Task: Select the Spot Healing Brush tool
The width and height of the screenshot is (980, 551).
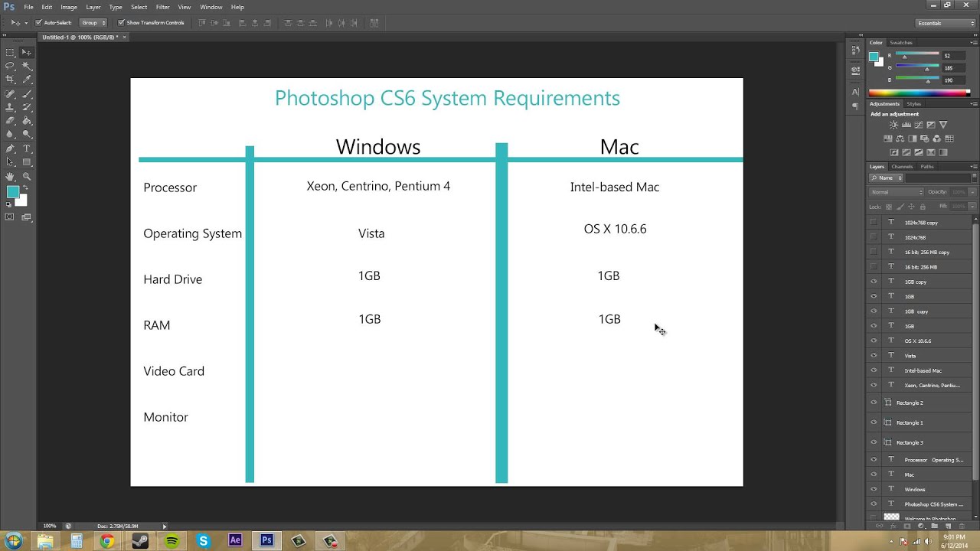Action: click(x=10, y=93)
